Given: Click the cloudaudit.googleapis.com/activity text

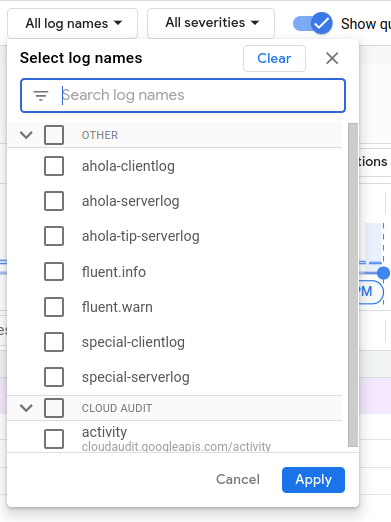Looking at the screenshot, I should coord(176,447).
